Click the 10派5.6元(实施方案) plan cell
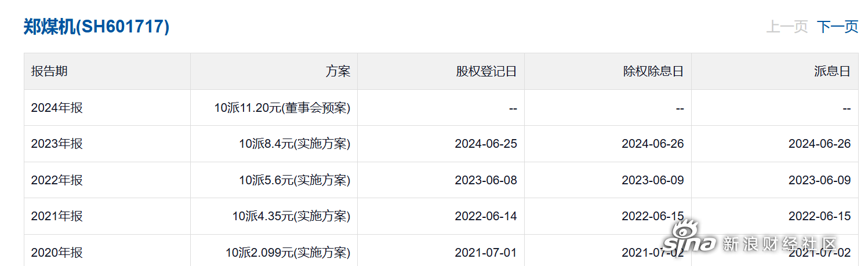Screen dimensions: 868x266 (x=295, y=180)
